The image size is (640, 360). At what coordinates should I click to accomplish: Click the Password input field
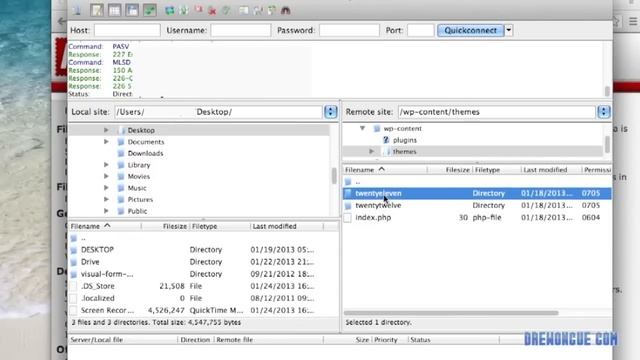349,30
